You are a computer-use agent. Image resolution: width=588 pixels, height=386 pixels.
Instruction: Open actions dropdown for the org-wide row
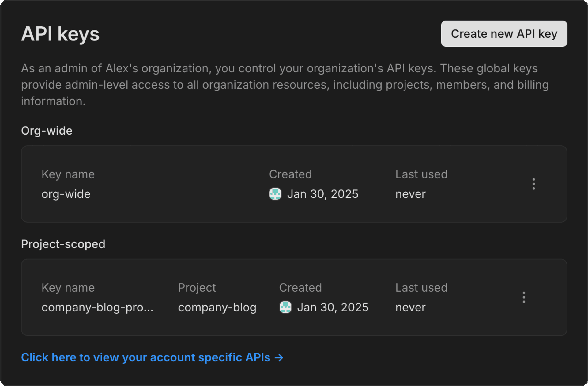pyautogui.click(x=533, y=184)
